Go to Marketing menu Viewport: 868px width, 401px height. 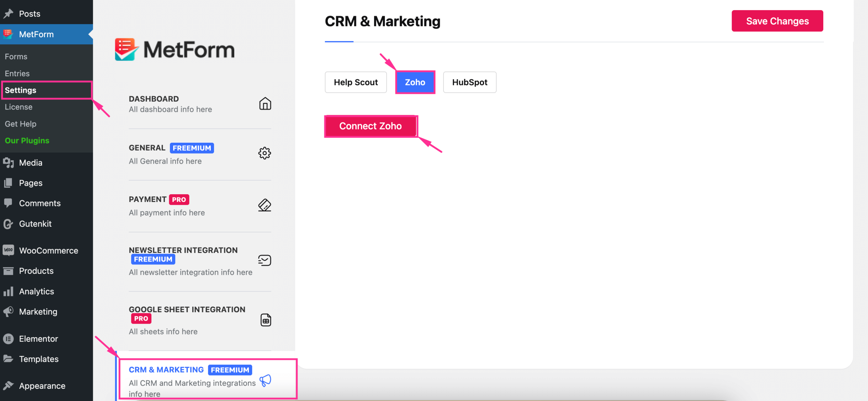click(x=46, y=312)
